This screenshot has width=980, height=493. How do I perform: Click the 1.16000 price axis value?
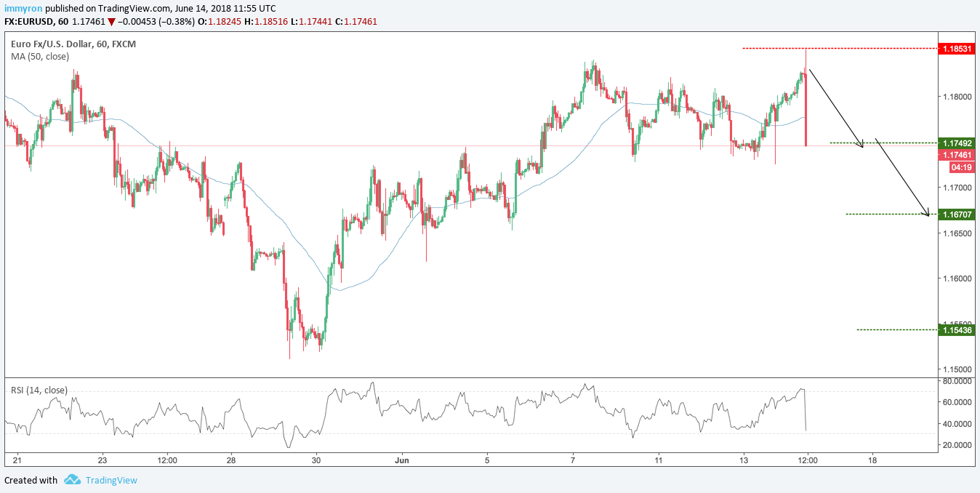click(957, 278)
